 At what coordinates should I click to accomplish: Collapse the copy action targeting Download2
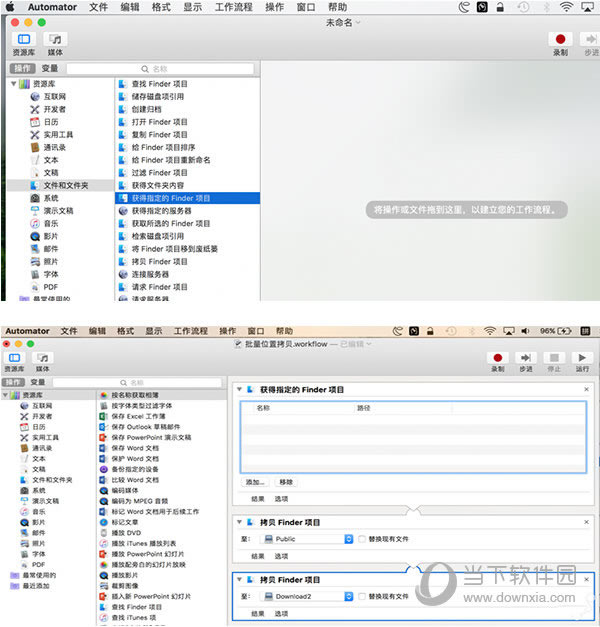pos(239,579)
